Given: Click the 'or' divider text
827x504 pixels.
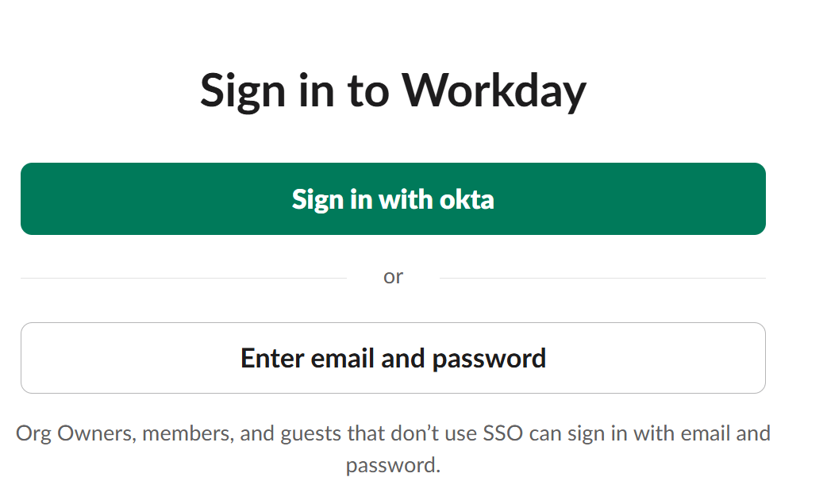Looking at the screenshot, I should (x=394, y=276).
